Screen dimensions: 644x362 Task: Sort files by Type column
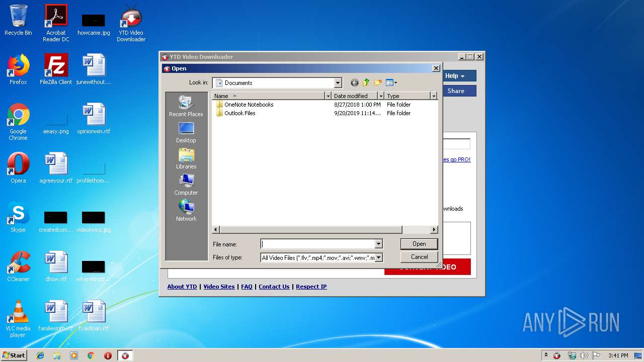tap(408, 96)
